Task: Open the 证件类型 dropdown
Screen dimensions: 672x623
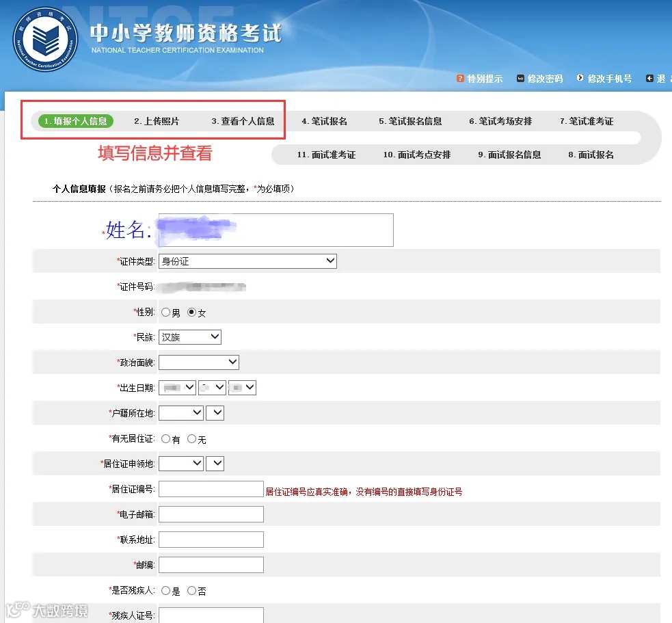Action: (x=247, y=261)
